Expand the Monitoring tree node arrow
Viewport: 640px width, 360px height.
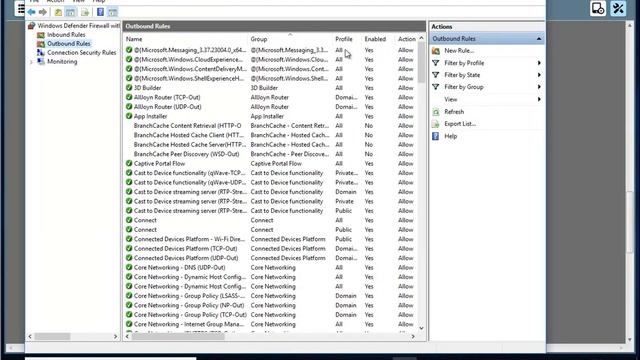coord(31,62)
